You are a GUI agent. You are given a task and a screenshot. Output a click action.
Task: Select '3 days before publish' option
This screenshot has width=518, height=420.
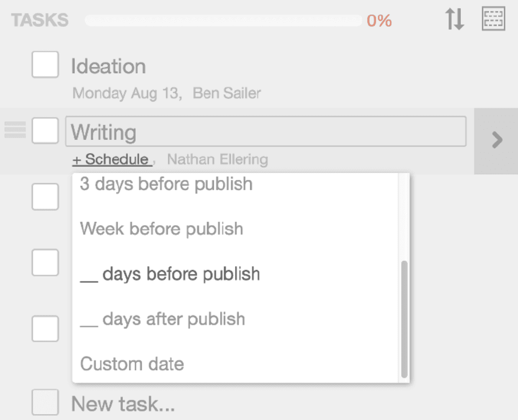[x=166, y=184]
